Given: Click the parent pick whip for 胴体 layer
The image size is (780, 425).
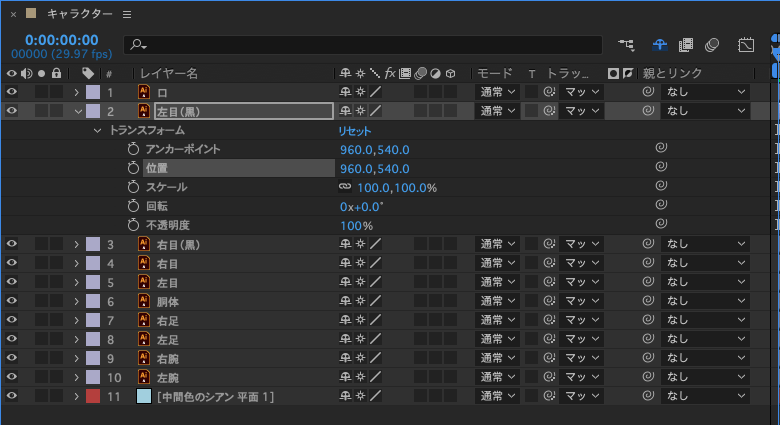Looking at the screenshot, I should pyautogui.click(x=648, y=301).
